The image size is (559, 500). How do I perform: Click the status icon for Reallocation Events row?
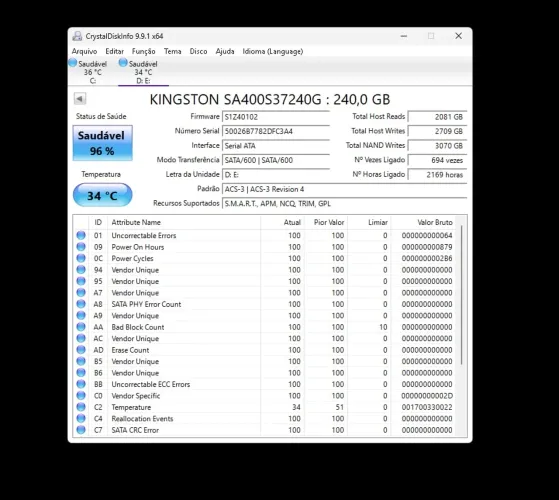pos(81,418)
